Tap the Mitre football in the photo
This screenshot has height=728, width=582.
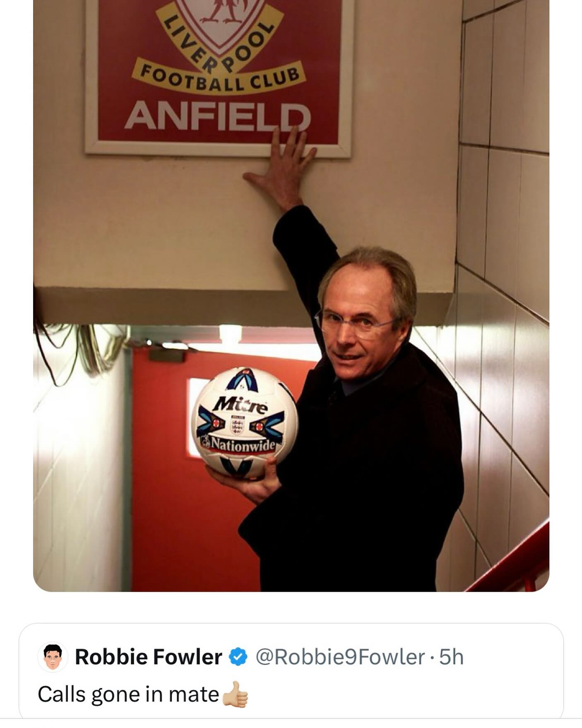tap(246, 423)
